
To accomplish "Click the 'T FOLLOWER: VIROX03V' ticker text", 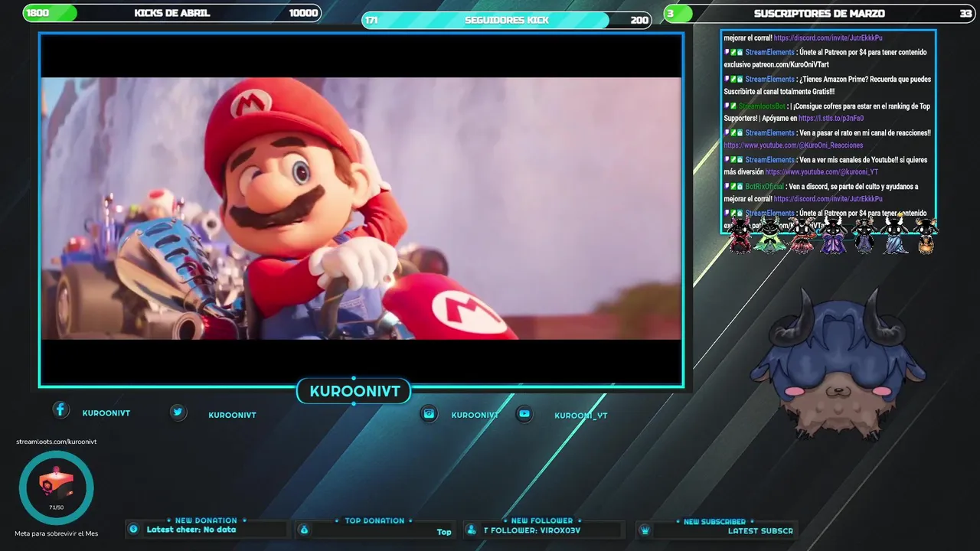I will pos(532,530).
